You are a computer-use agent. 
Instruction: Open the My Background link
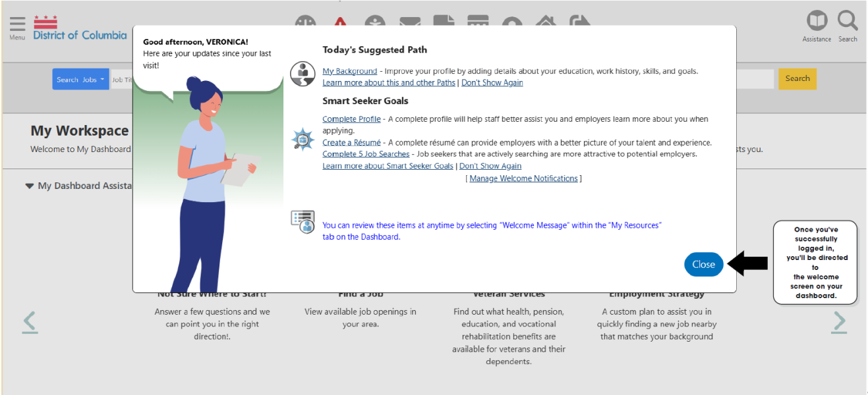click(x=350, y=71)
